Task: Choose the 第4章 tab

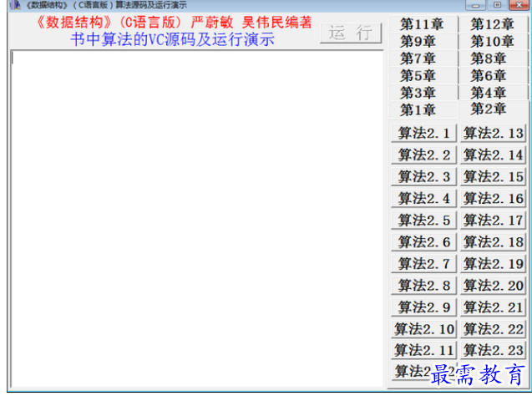Action: (x=493, y=92)
